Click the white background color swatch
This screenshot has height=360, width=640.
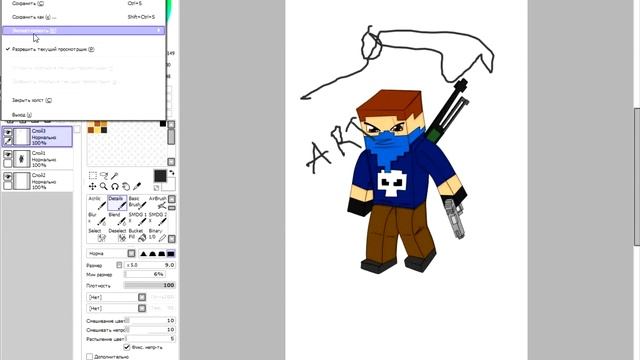click(x=170, y=185)
